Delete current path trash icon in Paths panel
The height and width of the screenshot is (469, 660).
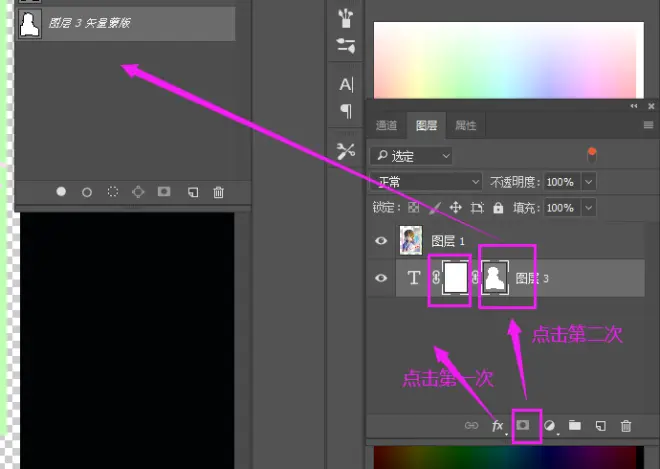(x=218, y=192)
